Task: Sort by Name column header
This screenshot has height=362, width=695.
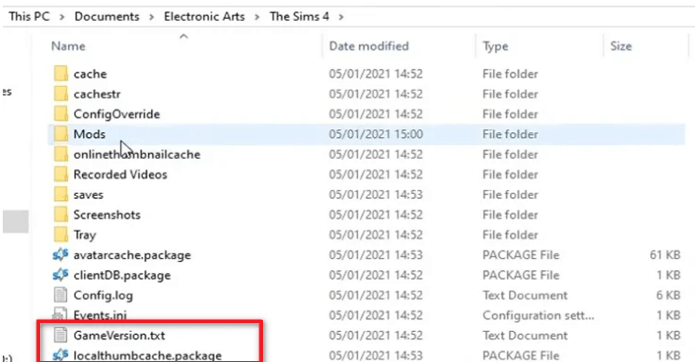Action: pyautogui.click(x=68, y=46)
